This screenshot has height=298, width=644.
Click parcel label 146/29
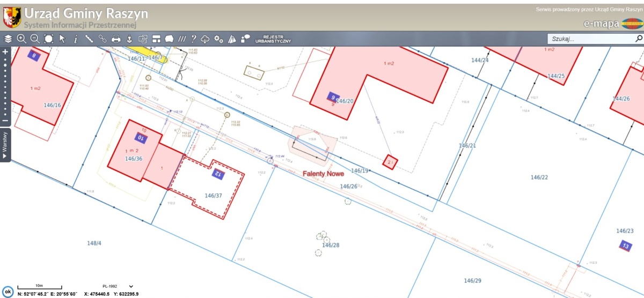(x=473, y=280)
